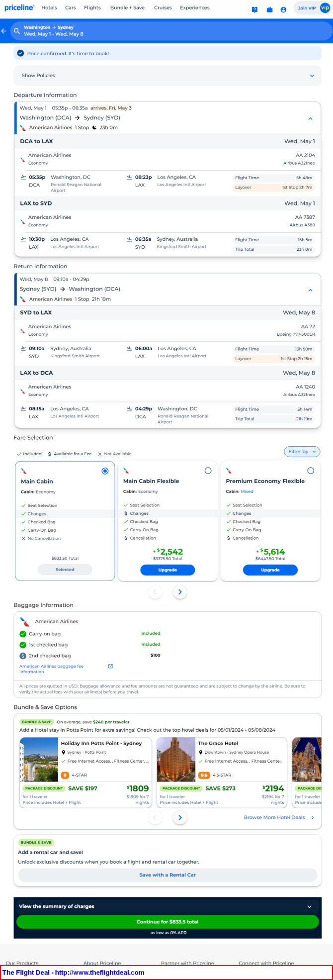The image size is (333, 980).
Task: Open the Cruises menu item
Action: (x=163, y=7)
